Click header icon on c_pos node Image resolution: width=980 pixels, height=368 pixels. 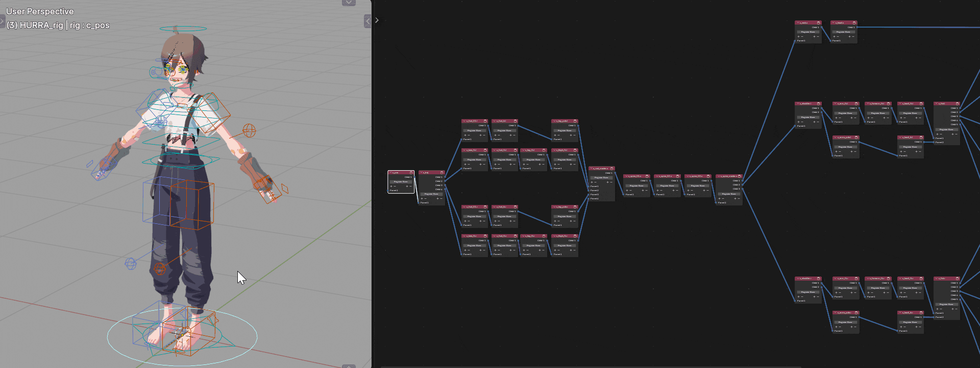[411, 173]
